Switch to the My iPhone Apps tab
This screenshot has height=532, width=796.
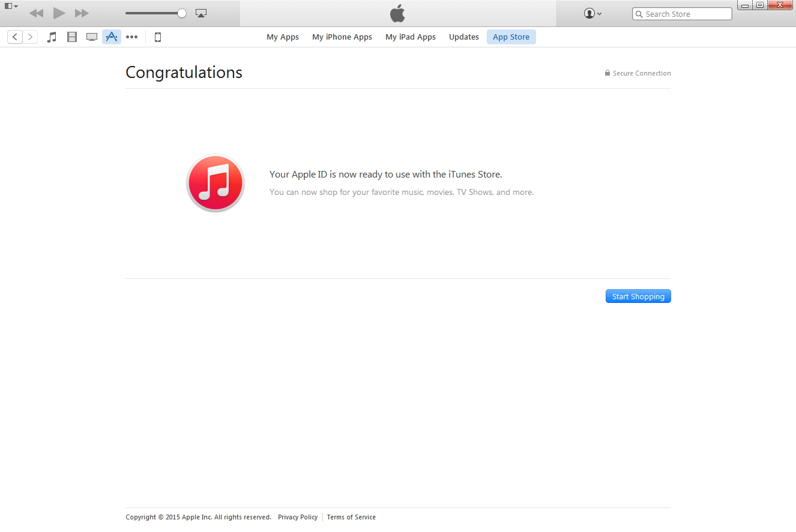point(342,37)
